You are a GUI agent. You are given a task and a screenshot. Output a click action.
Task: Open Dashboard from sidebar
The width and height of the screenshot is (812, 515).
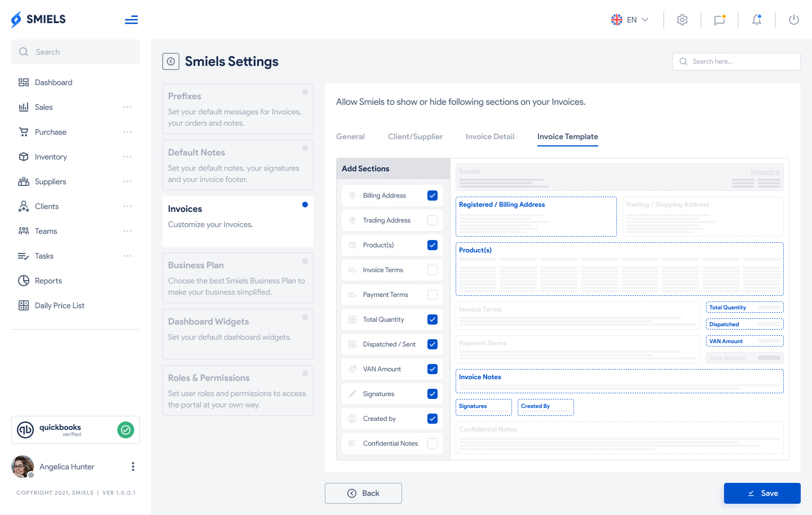coord(54,82)
